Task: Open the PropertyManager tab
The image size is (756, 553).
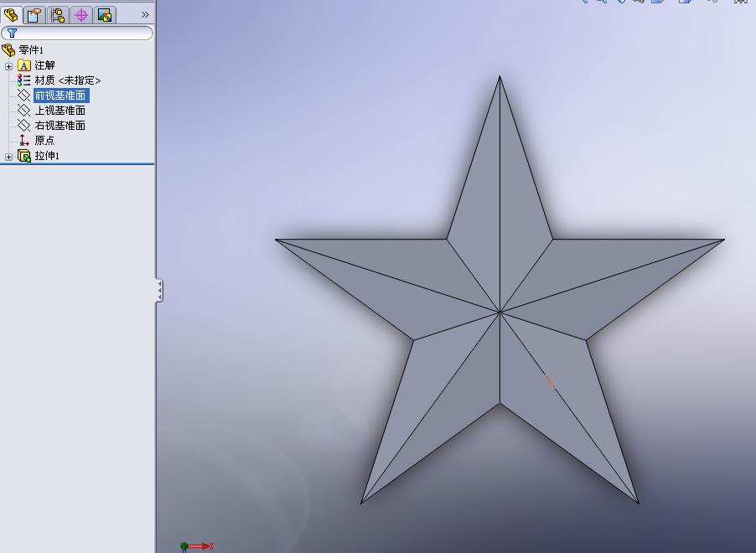Action: pyautogui.click(x=34, y=15)
